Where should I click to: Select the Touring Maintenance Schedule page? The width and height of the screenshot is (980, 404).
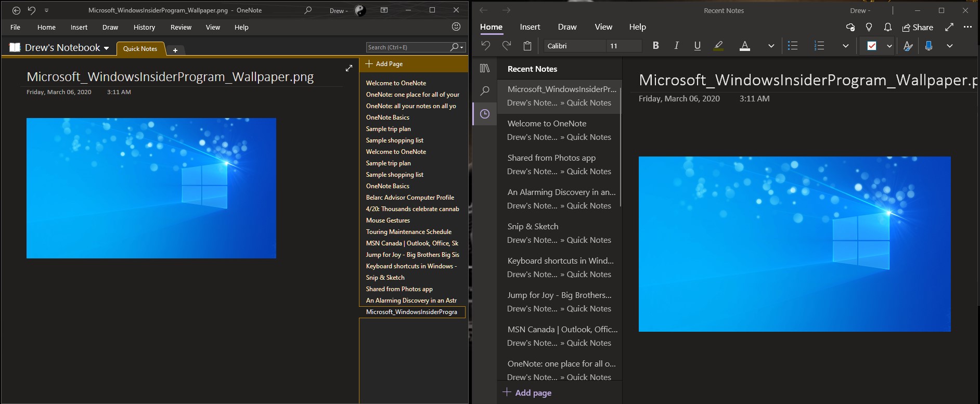408,232
